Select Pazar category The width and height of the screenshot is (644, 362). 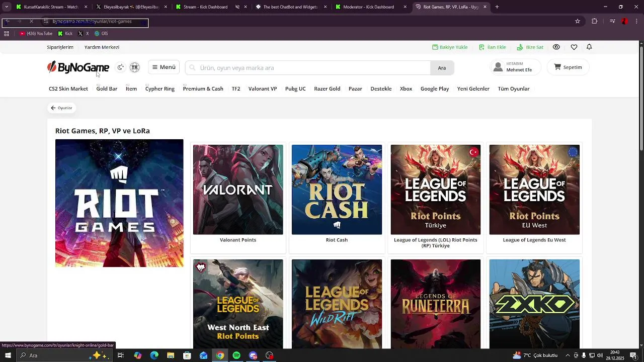point(355,89)
